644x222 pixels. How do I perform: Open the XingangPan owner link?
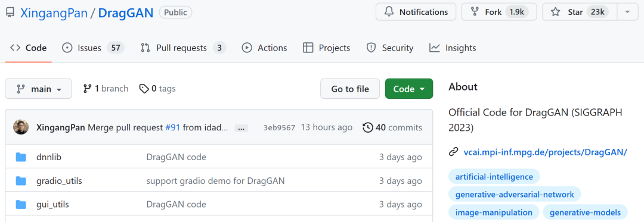(x=54, y=12)
